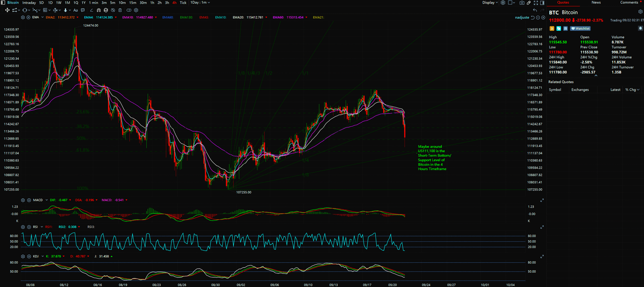Undo the last chart action
Viewport: 644px width, 287px height.
(535, 10)
